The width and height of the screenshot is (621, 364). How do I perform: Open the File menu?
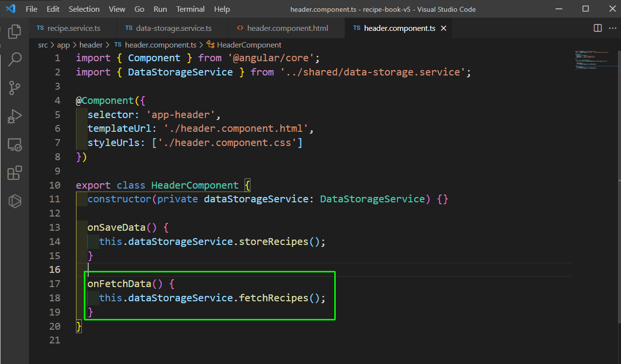point(31,9)
